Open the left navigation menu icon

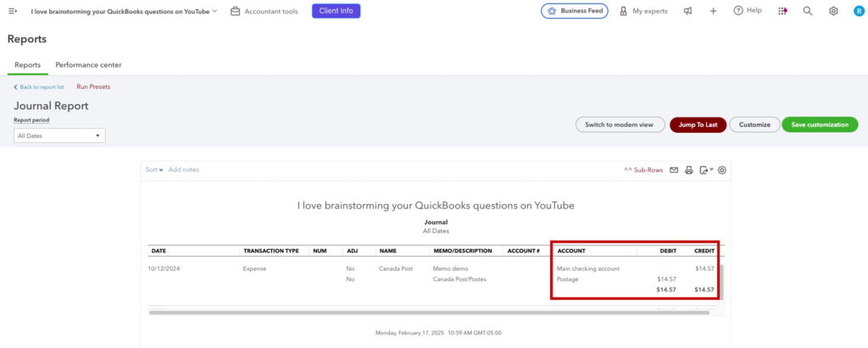13,11
